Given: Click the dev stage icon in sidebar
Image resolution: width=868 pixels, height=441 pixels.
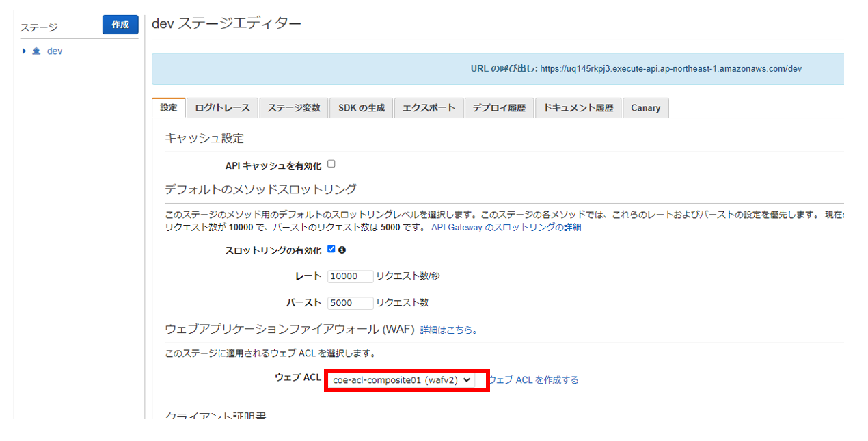Looking at the screenshot, I should pos(36,51).
